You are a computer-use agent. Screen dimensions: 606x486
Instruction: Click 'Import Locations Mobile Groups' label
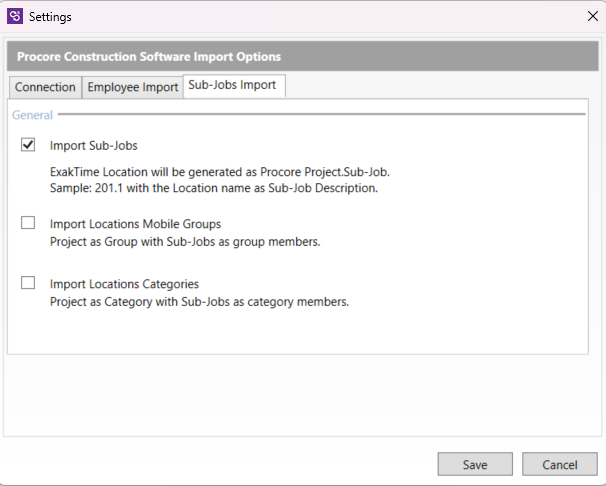[135, 224]
